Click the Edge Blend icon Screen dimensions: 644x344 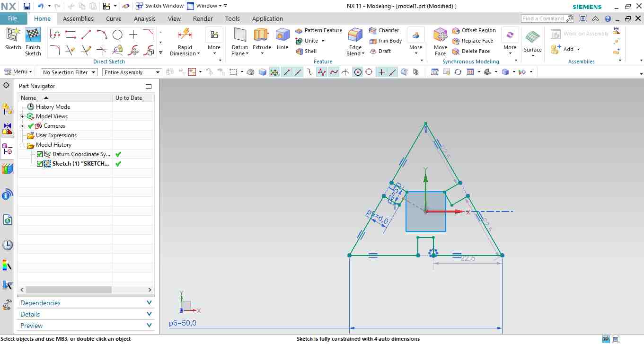point(355,35)
